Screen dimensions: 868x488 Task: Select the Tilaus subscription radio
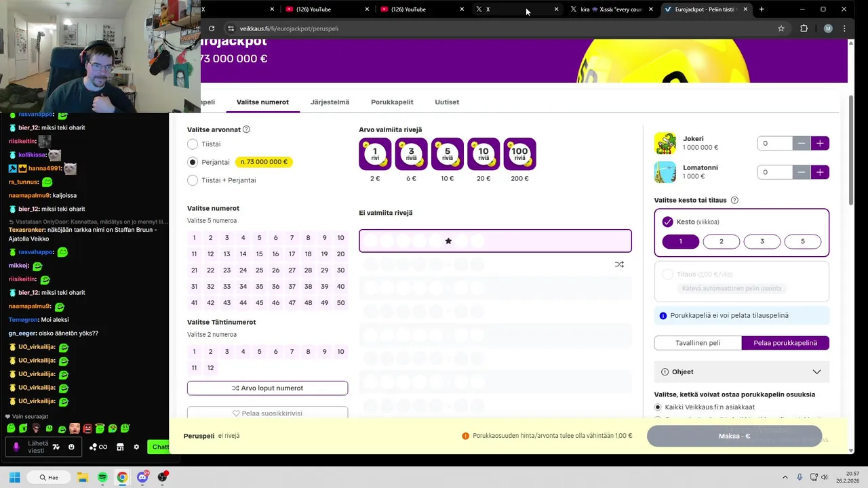pyautogui.click(x=667, y=274)
